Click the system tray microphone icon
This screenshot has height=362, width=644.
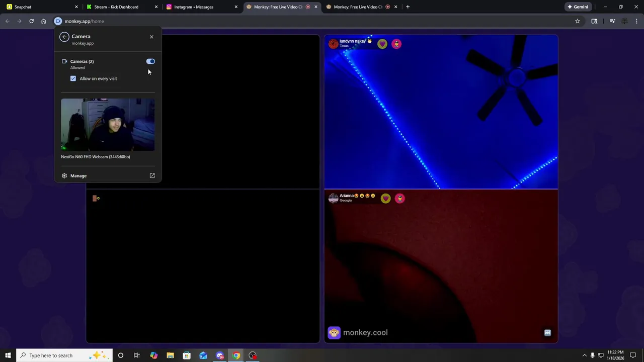[592, 355]
